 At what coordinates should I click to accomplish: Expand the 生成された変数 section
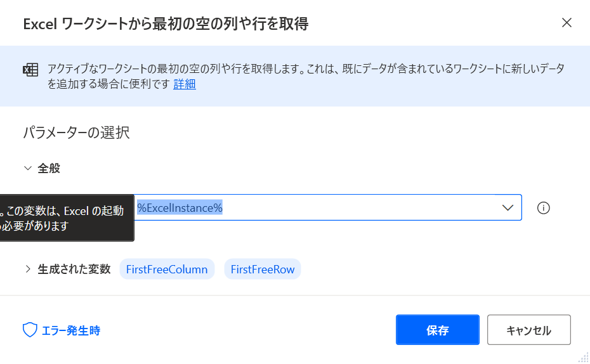(28, 269)
